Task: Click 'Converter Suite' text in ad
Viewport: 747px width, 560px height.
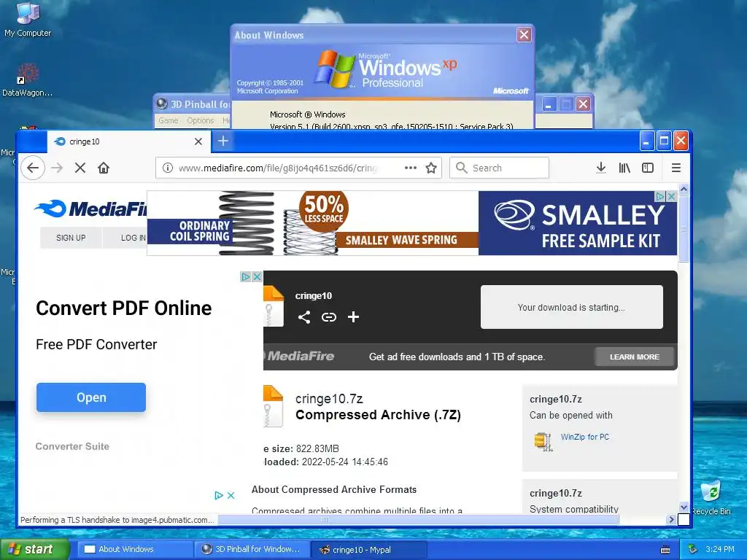Action: tap(72, 446)
